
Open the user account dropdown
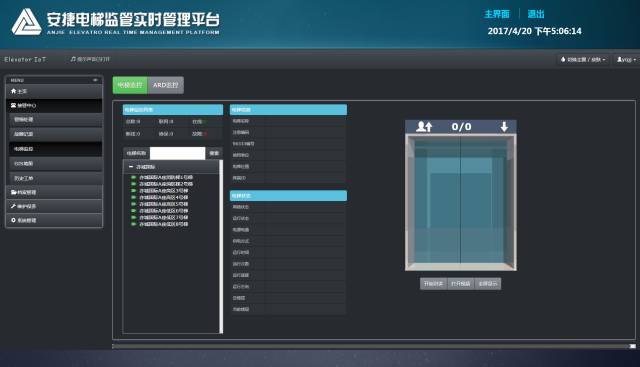626,60
